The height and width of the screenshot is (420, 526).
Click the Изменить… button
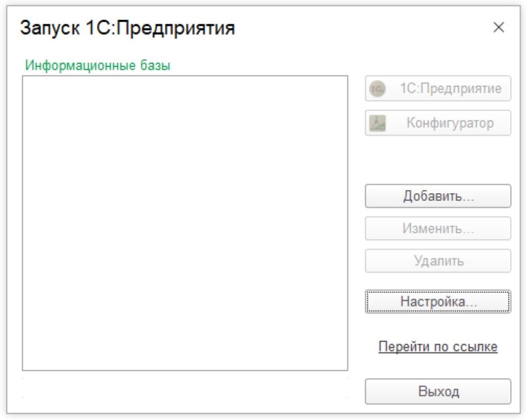[x=438, y=229]
